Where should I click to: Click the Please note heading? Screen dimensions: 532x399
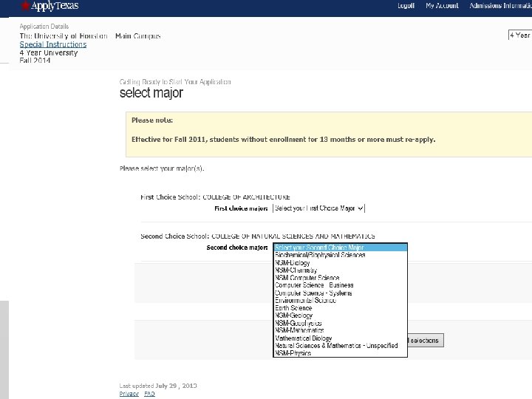click(152, 120)
